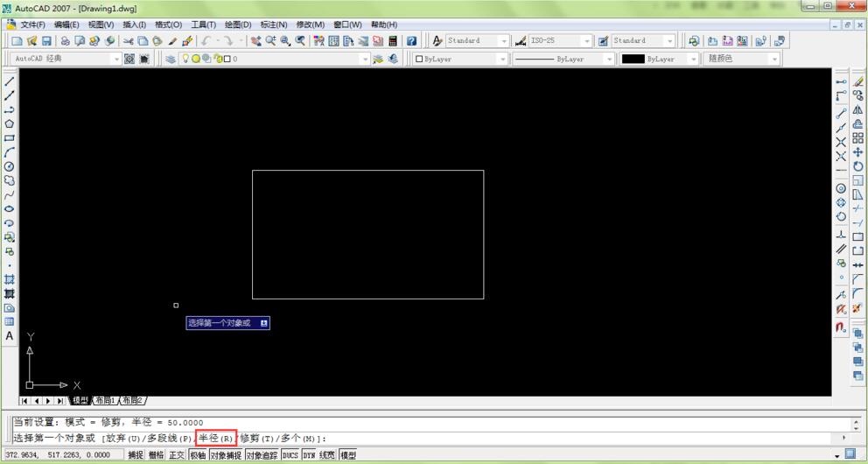868x464 pixels.
Task: Toggle the 对象追踪 object tracking
Action: (x=262, y=455)
